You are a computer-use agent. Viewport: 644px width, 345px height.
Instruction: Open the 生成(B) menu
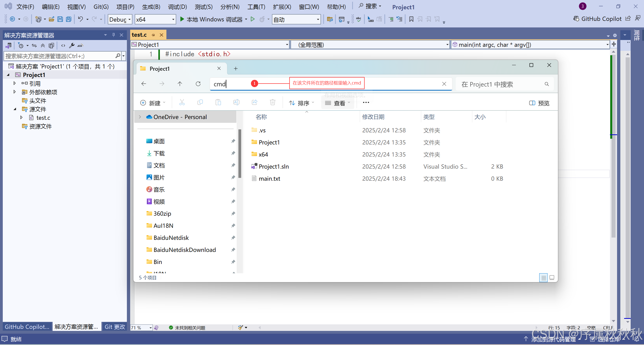(151, 7)
